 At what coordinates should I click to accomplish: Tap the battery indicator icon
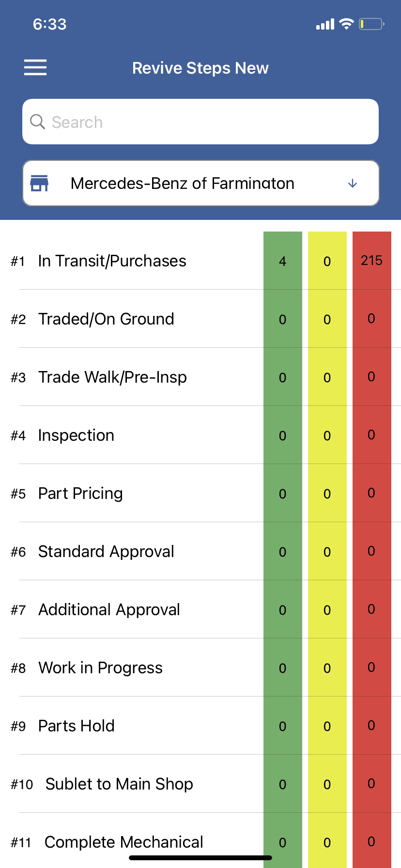371,24
